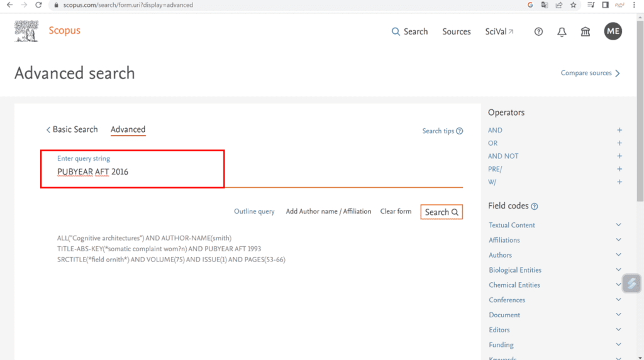Add the AND NOT operator plus icon
The height and width of the screenshot is (360, 644).
click(619, 156)
